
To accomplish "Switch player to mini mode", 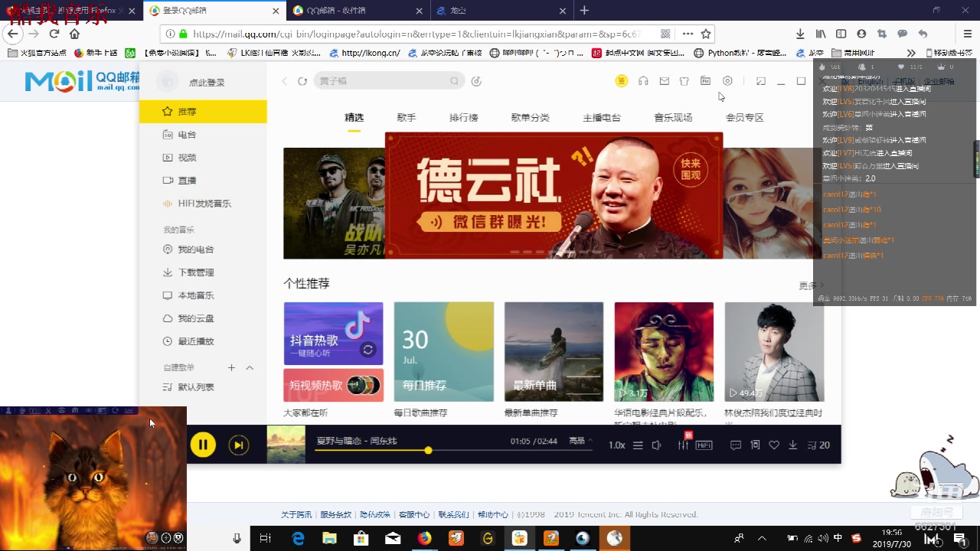I will point(761,81).
